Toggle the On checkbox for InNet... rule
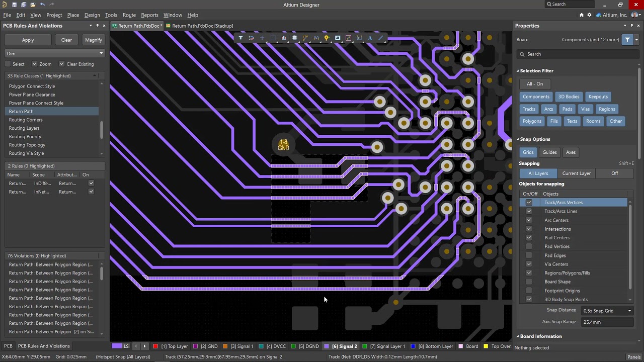This screenshot has height=362, width=644. 91,192
